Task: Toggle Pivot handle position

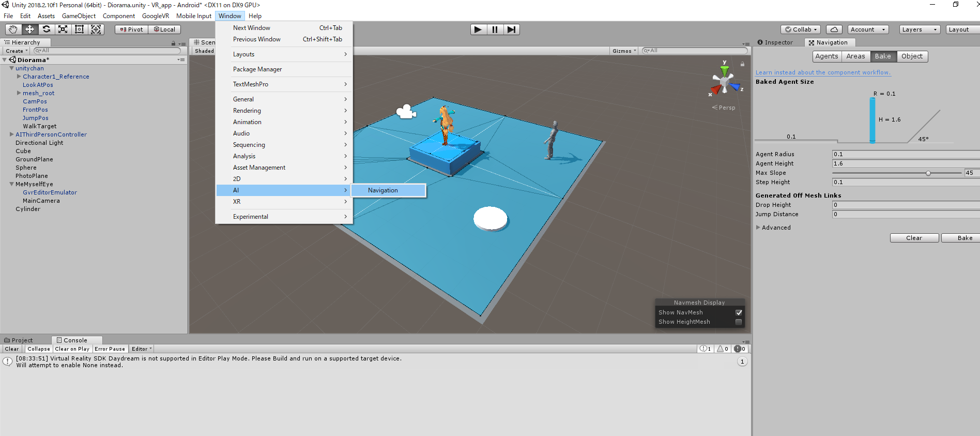Action: pos(131,29)
